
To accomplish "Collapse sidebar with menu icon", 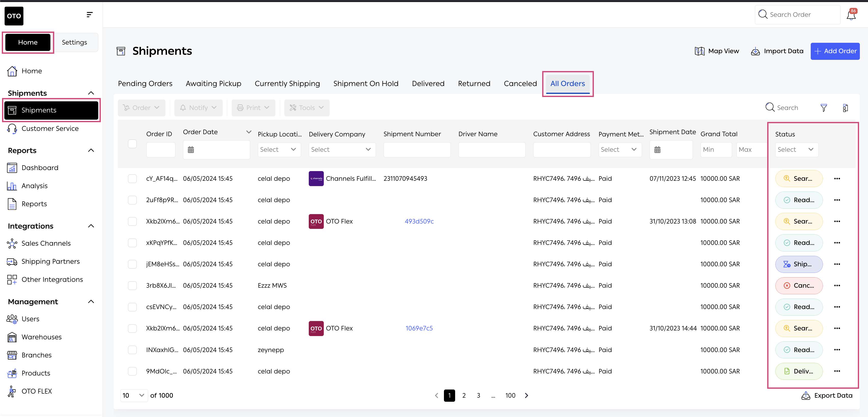I will 89,15.
